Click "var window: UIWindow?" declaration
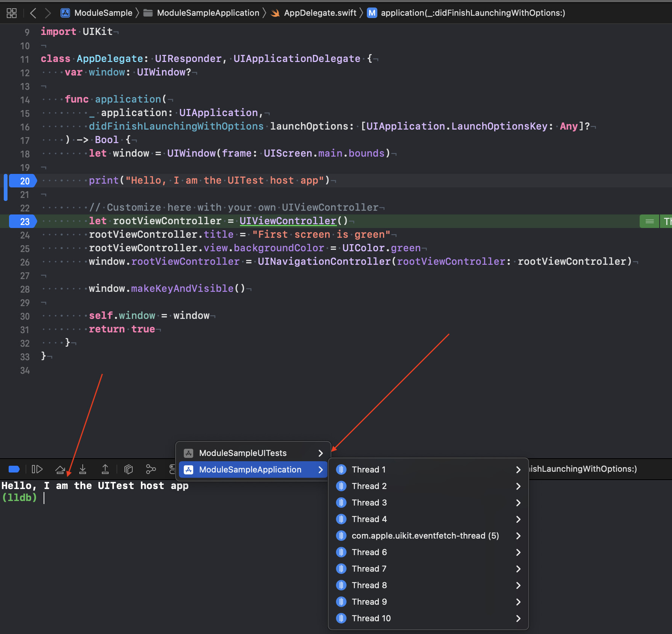Image resolution: width=672 pixels, height=634 pixels. (x=128, y=72)
